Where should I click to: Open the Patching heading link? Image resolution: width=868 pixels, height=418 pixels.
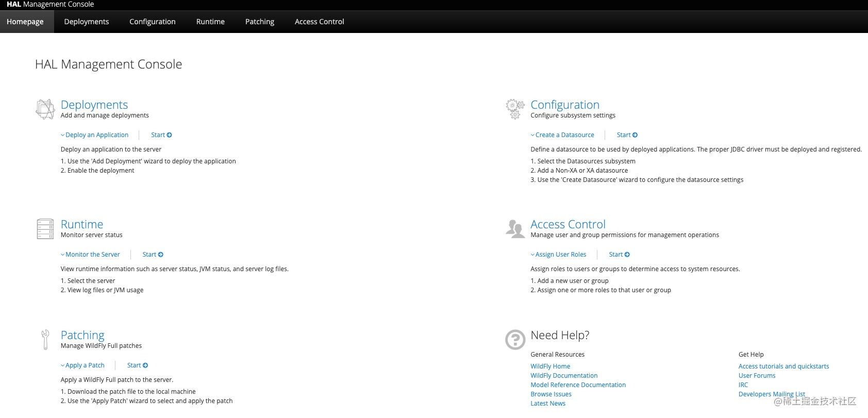(x=82, y=335)
